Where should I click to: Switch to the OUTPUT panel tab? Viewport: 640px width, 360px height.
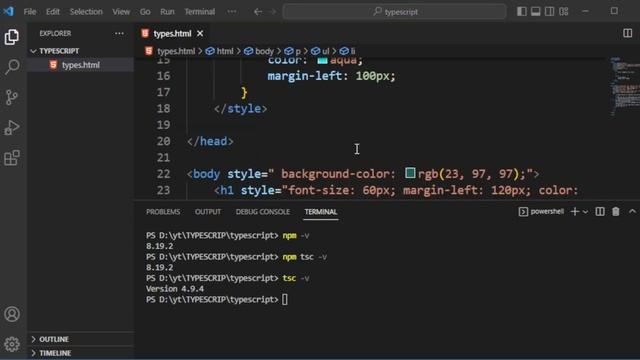pyautogui.click(x=208, y=212)
